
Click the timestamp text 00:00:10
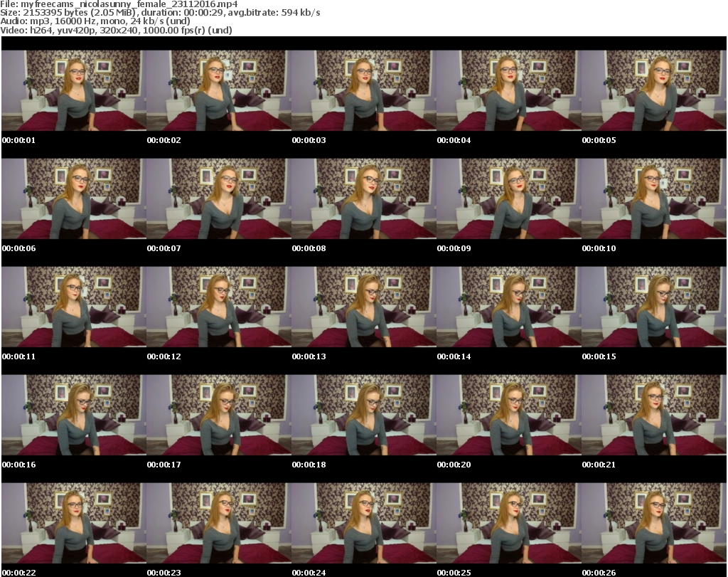click(599, 248)
